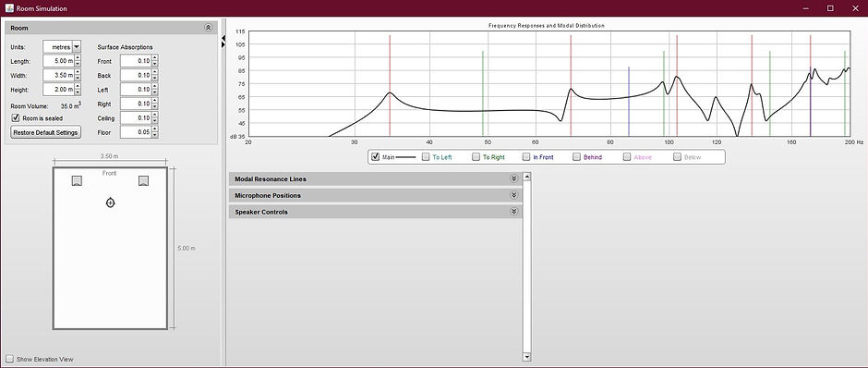This screenshot has height=368, width=868.
Task: Enable the In Front response checkbox
Action: [526, 157]
